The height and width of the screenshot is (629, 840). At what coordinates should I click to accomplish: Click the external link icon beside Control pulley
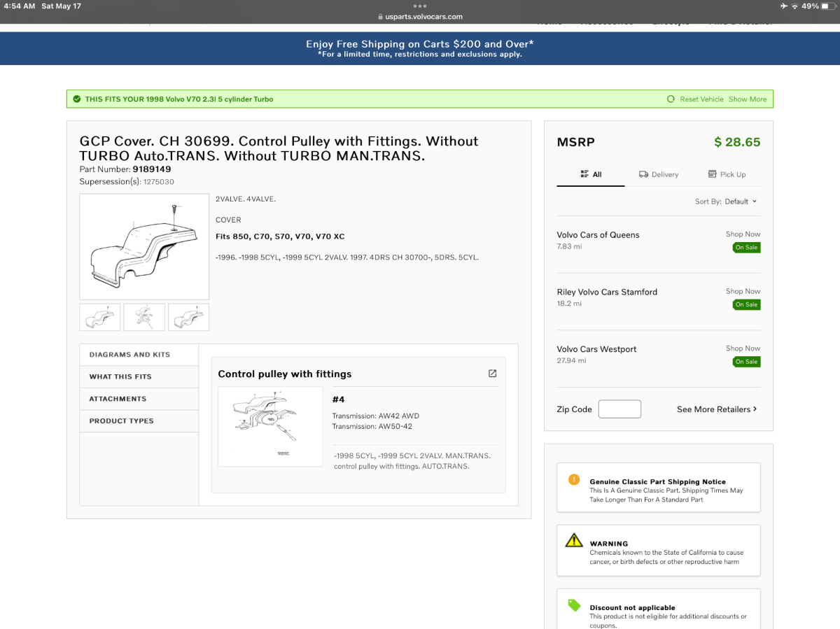(x=492, y=374)
